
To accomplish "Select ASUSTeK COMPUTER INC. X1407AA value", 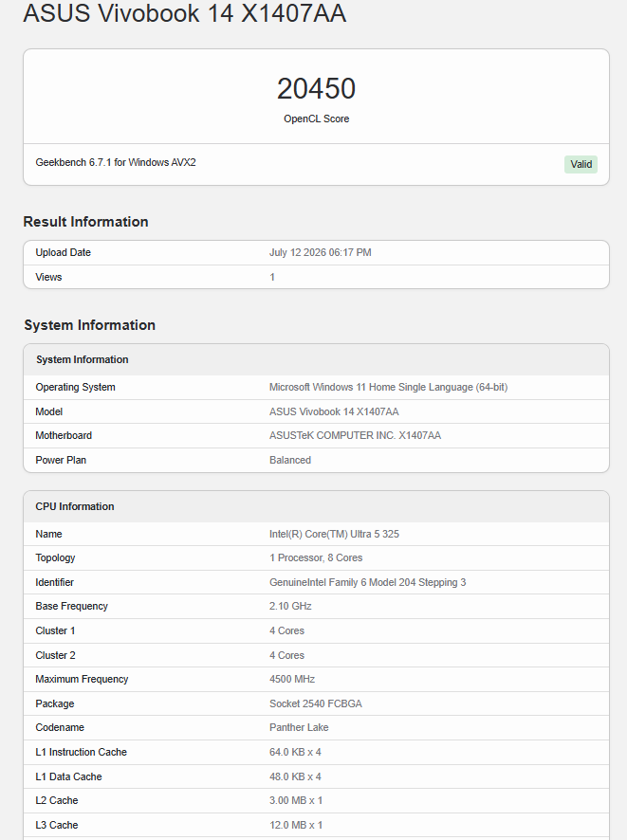I will click(x=355, y=435).
